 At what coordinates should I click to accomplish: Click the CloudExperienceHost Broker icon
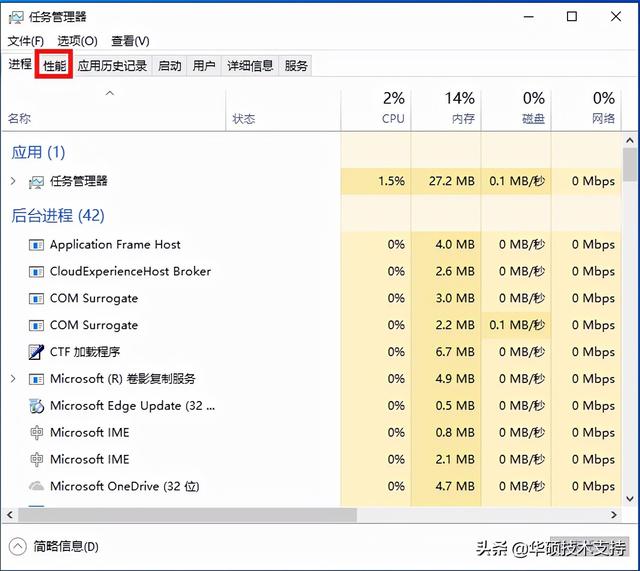(36, 272)
